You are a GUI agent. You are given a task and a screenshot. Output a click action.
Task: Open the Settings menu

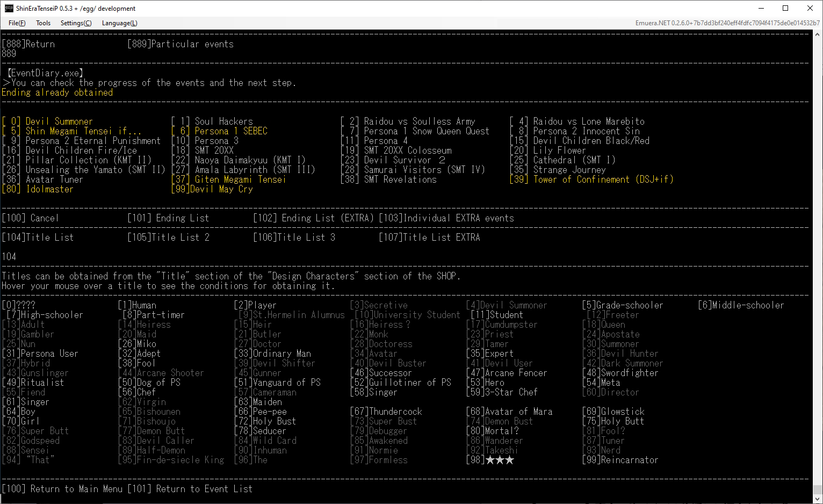pyautogui.click(x=76, y=23)
